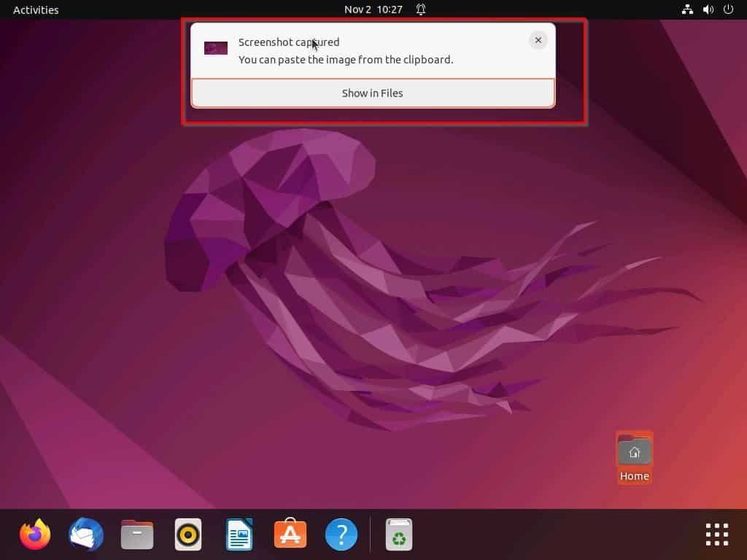The width and height of the screenshot is (747, 560).
Task: Open the Help application
Action: [341, 534]
